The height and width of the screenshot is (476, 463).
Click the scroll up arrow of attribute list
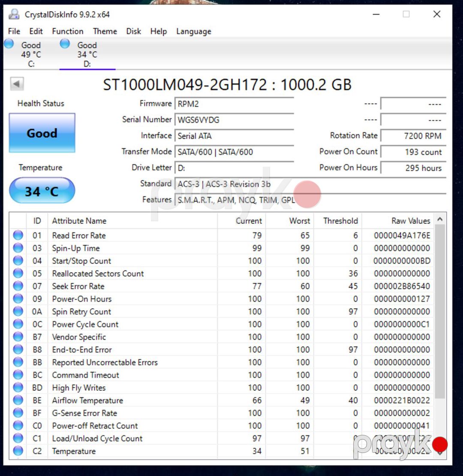[439, 219]
